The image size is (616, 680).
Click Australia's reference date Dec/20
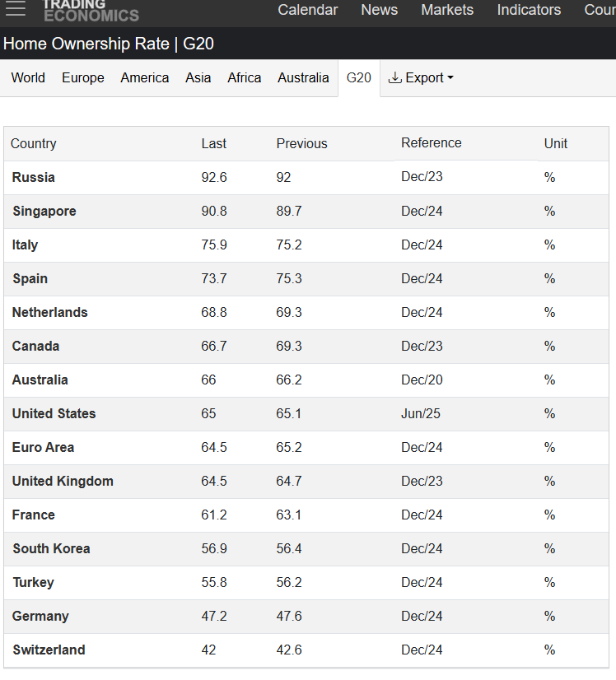pyautogui.click(x=422, y=380)
